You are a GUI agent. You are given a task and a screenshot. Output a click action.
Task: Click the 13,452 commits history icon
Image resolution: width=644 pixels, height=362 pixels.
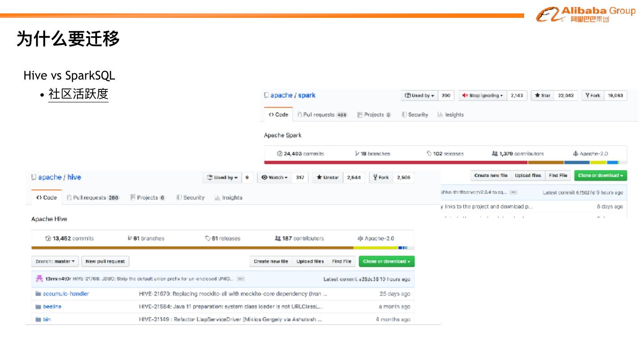click(48, 239)
